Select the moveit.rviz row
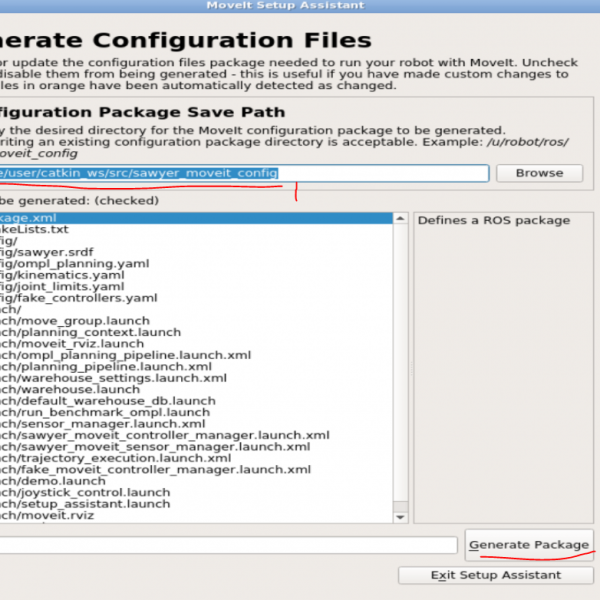Image resolution: width=600 pixels, height=600 pixels. pyautogui.click(x=196, y=515)
